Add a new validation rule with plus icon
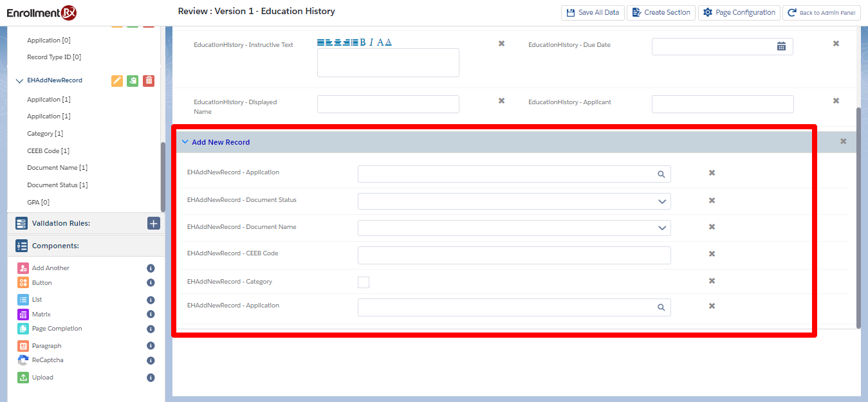Screen dimensions: 868x402 coord(153,223)
